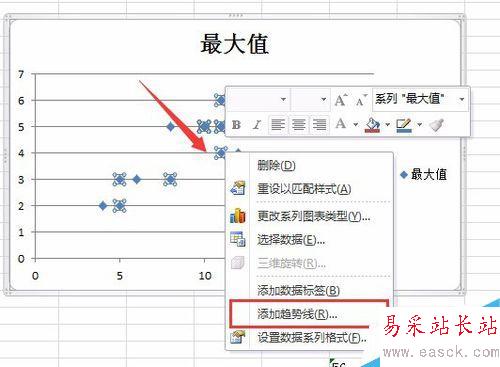Select the legend entry 最大值
The width and height of the screenshot is (500, 367).
click(424, 174)
